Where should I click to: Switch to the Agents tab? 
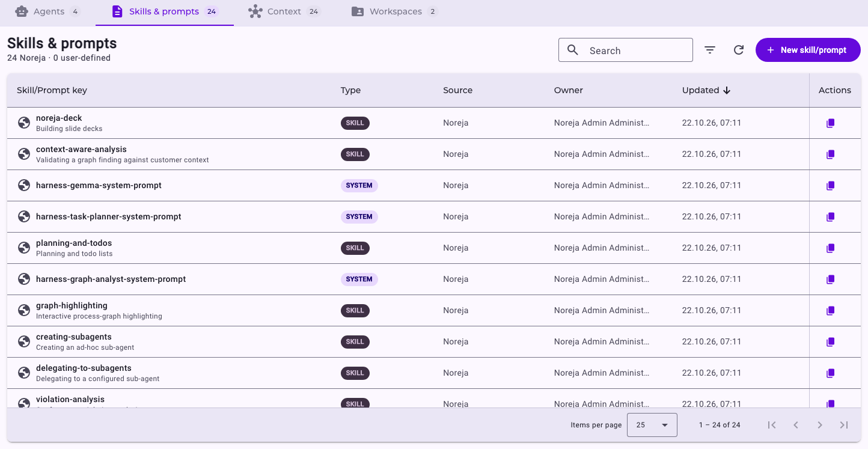point(48,12)
